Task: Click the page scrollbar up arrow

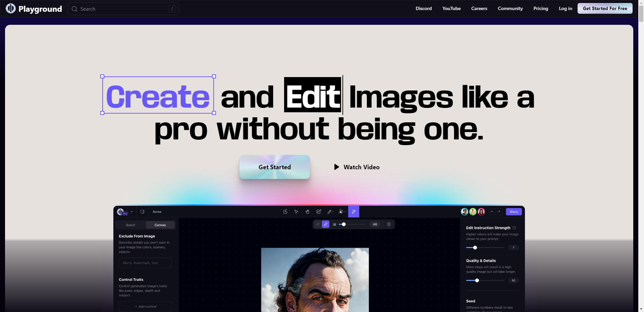Action: [x=641, y=3]
